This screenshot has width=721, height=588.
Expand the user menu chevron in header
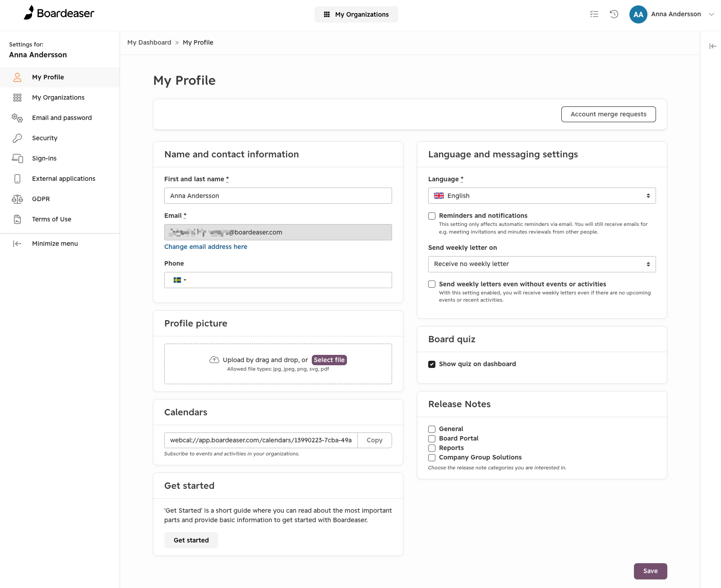pyautogui.click(x=712, y=14)
